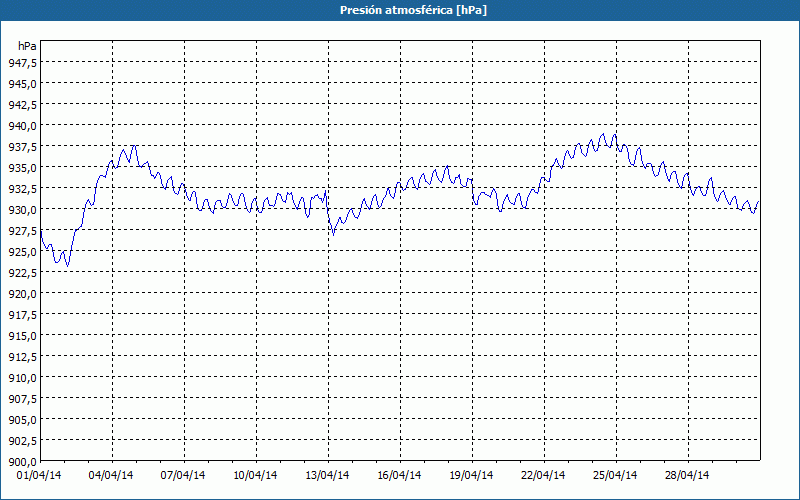
Task: Click the 907,5 y-axis label
Action: [x=22, y=398]
